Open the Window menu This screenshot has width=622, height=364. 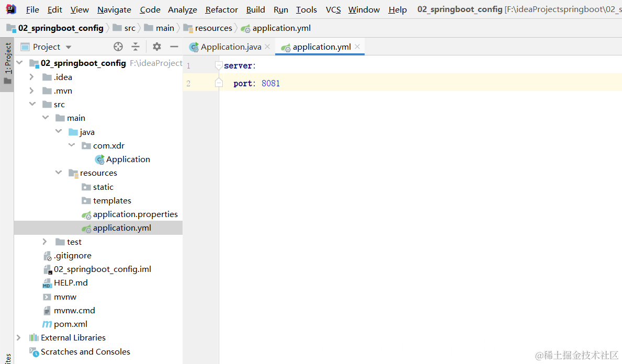coord(364,9)
